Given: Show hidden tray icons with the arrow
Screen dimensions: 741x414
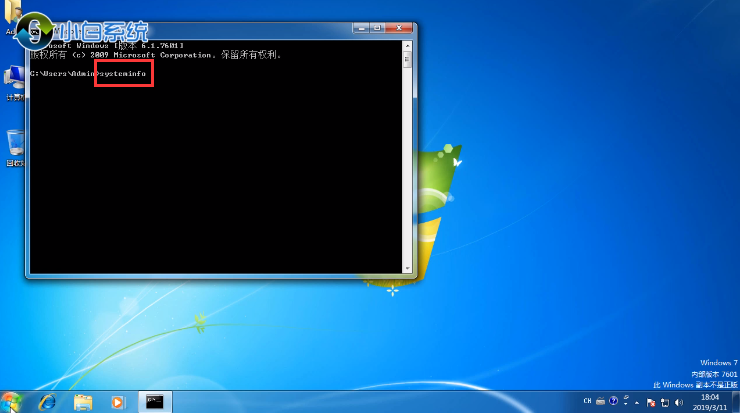Looking at the screenshot, I should coord(636,402).
